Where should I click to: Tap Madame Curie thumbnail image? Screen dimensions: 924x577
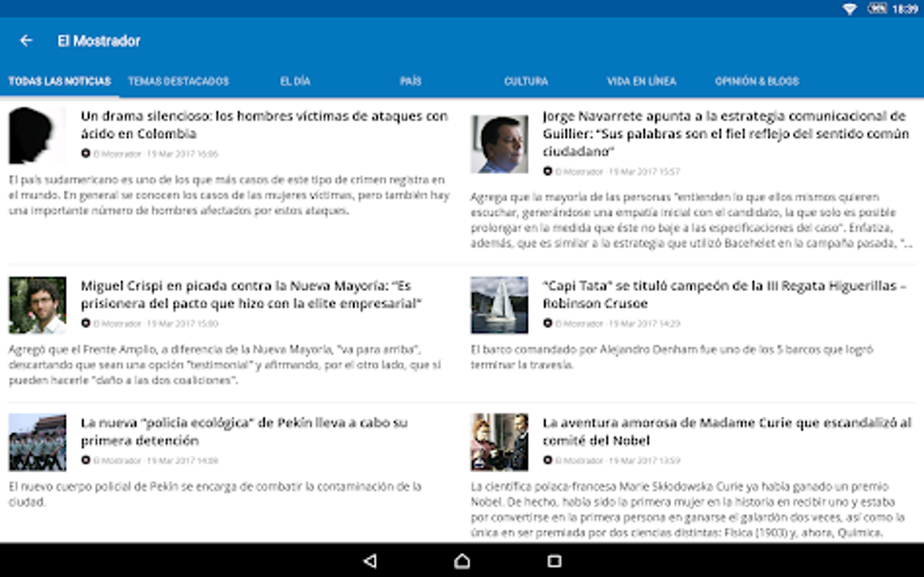coord(499,442)
